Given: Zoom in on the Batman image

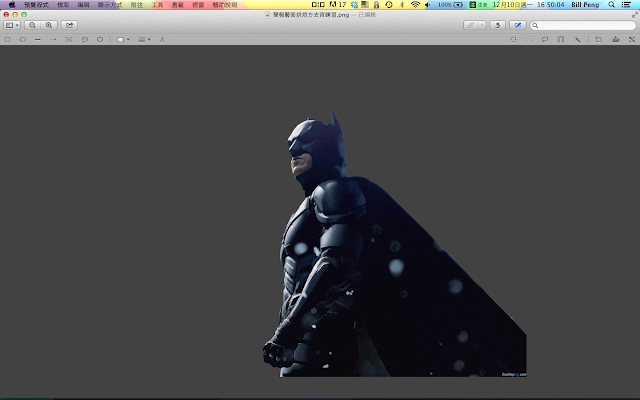Looking at the screenshot, I should tap(49, 25).
